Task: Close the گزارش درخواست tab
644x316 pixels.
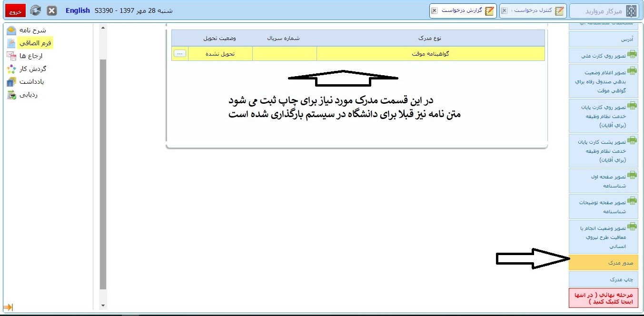Action: coord(434,10)
